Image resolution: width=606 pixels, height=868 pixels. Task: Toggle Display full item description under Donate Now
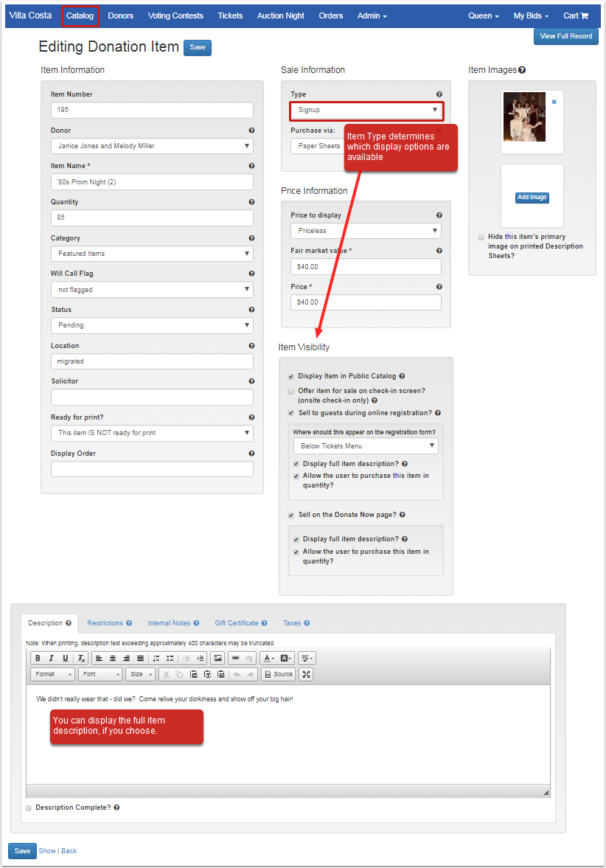click(x=296, y=539)
